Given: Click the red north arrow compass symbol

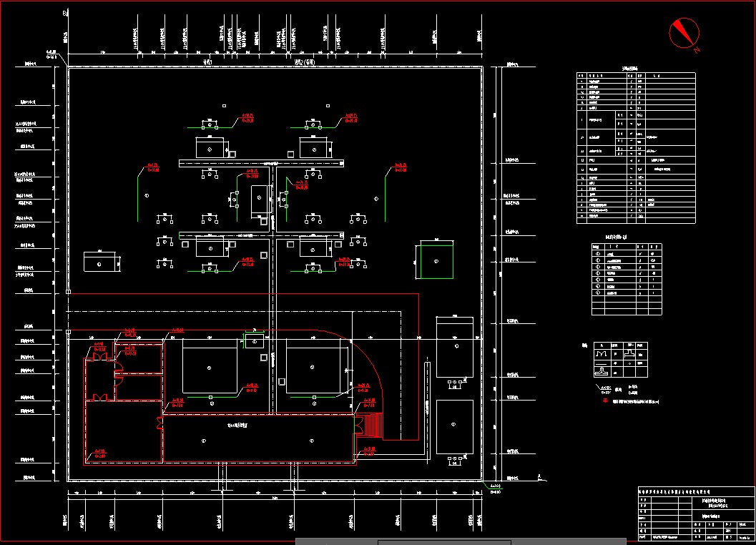Looking at the screenshot, I should [684, 31].
